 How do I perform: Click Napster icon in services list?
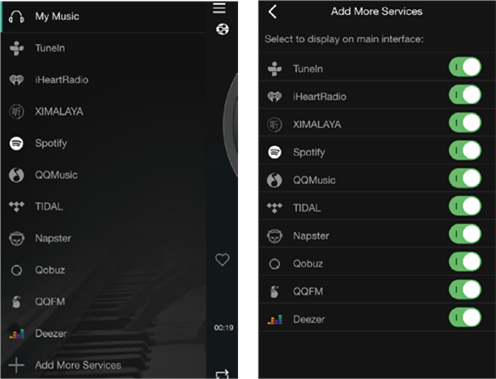click(275, 236)
